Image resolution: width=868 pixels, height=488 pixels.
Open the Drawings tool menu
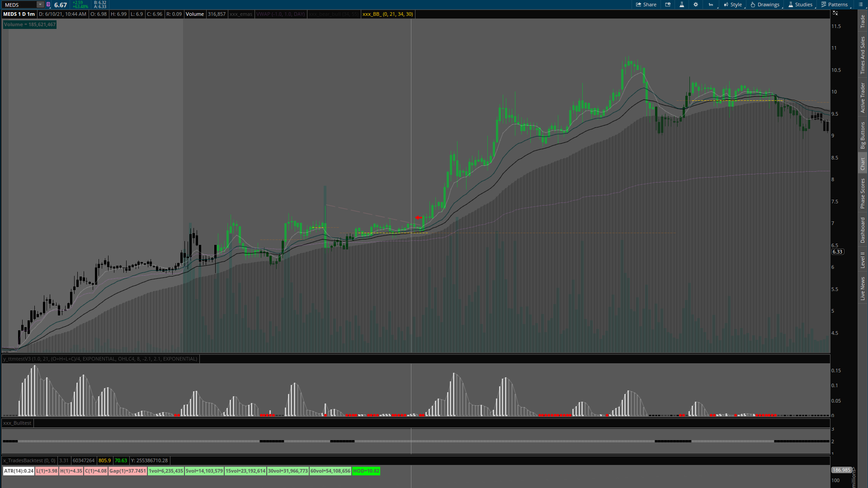tap(765, 5)
